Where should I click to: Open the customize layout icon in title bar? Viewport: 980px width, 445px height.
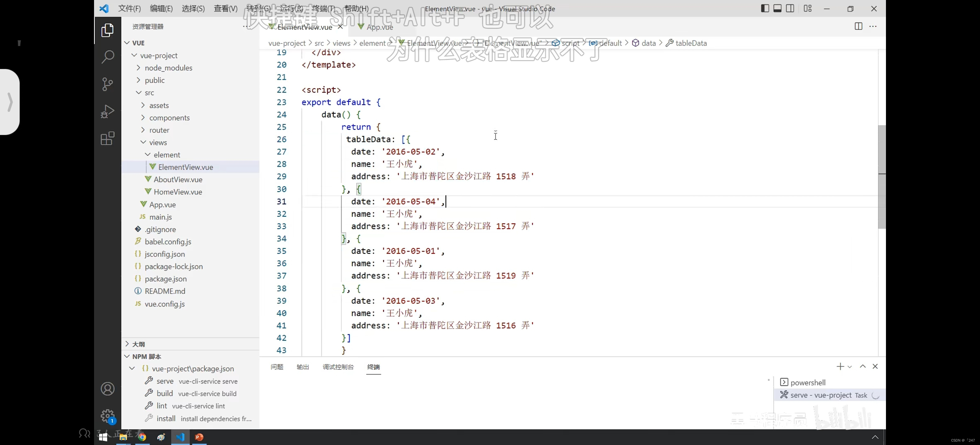pos(808,8)
